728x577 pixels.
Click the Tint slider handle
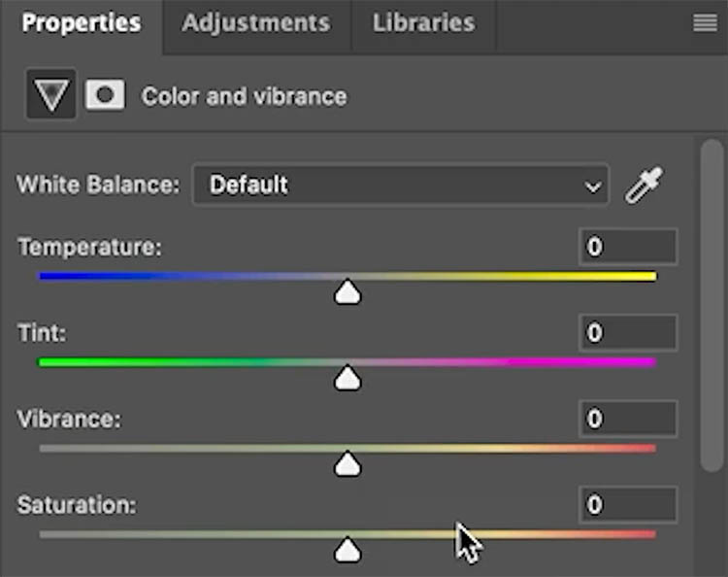click(x=347, y=379)
